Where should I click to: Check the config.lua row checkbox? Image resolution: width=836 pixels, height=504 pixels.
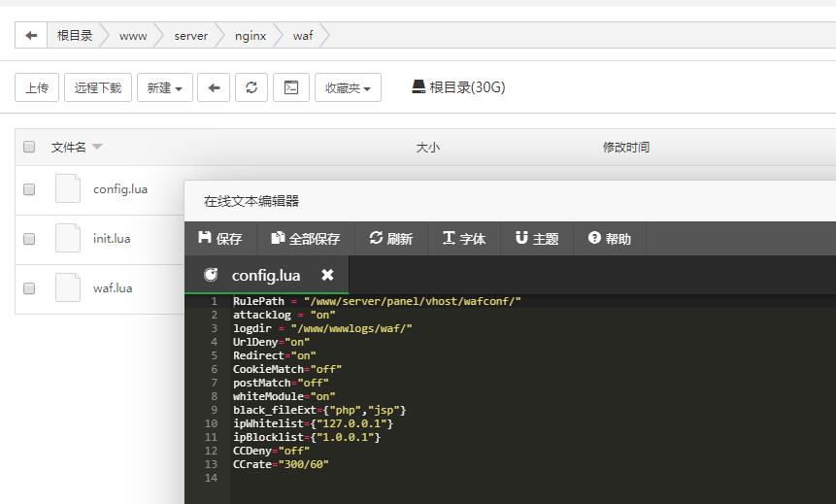tap(29, 189)
